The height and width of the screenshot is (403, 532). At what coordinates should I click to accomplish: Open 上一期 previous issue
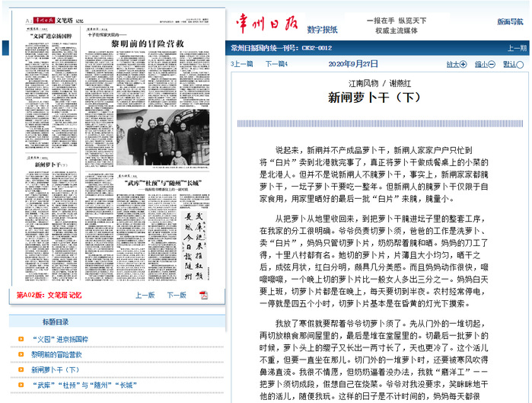click(517, 49)
